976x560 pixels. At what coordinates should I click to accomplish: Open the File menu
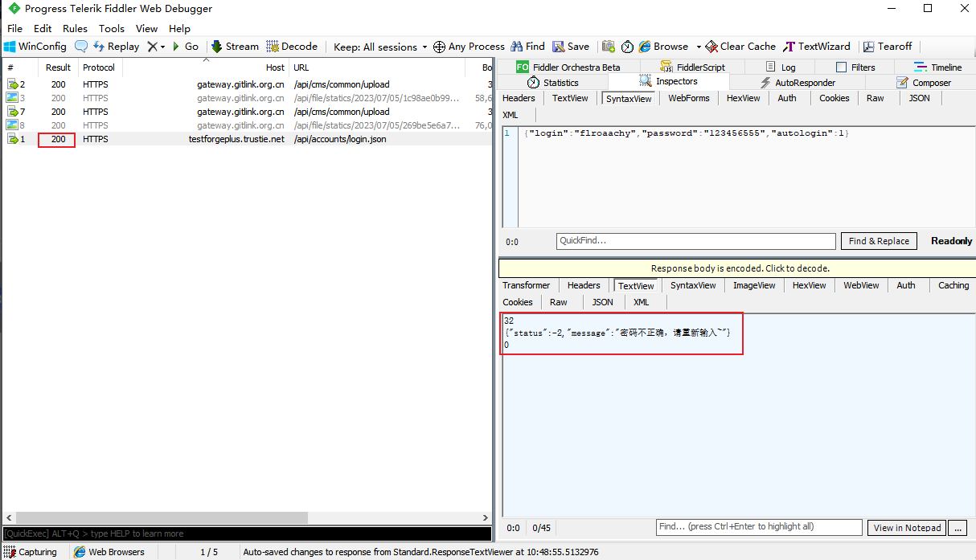coord(14,28)
